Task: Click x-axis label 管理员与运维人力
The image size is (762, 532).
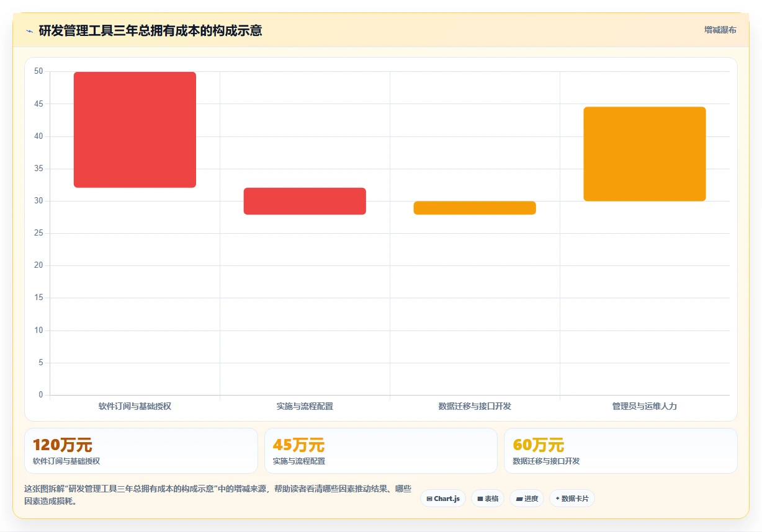Action: coord(645,407)
